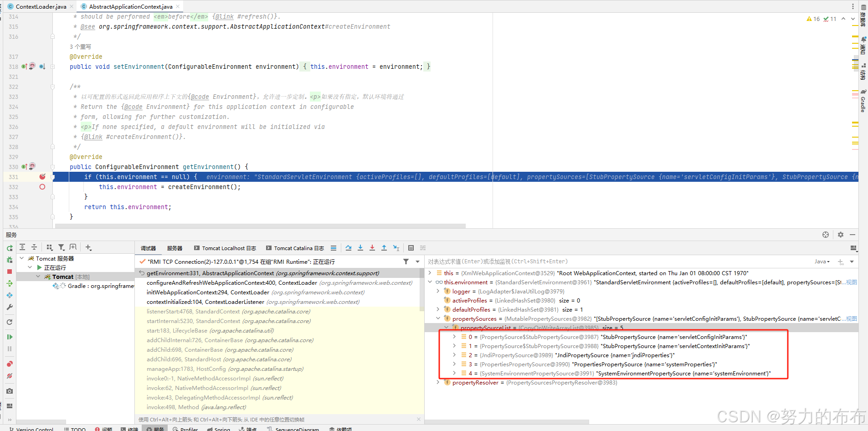868x431 pixels.
Task: Open the group by services icon
Action: (50, 247)
